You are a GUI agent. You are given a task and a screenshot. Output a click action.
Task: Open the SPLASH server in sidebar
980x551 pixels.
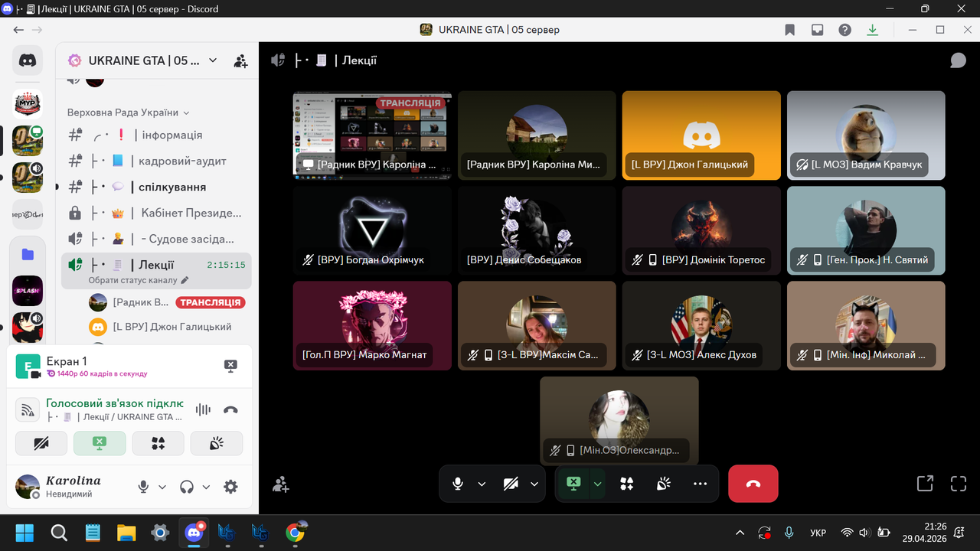28,291
